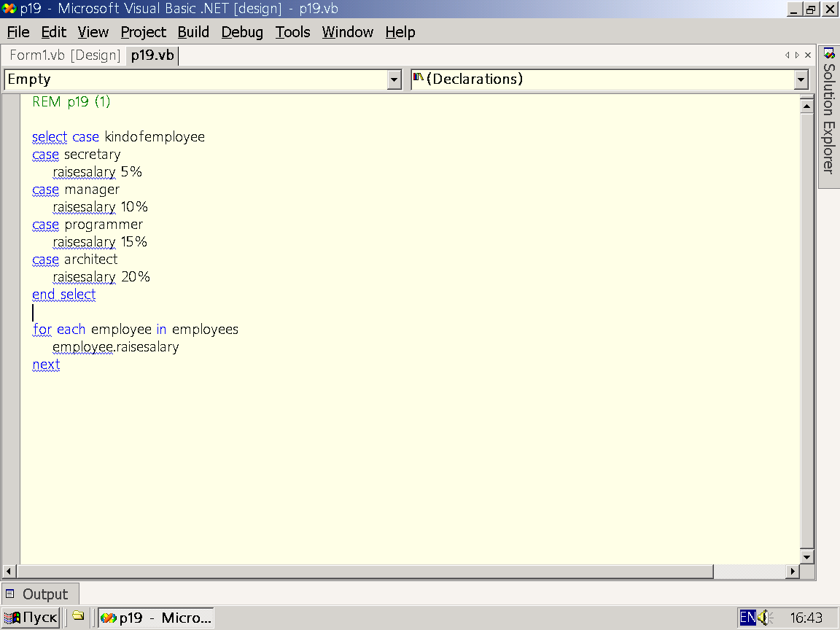This screenshot has width=840, height=630.
Task: Open the Build menu
Action: (193, 32)
